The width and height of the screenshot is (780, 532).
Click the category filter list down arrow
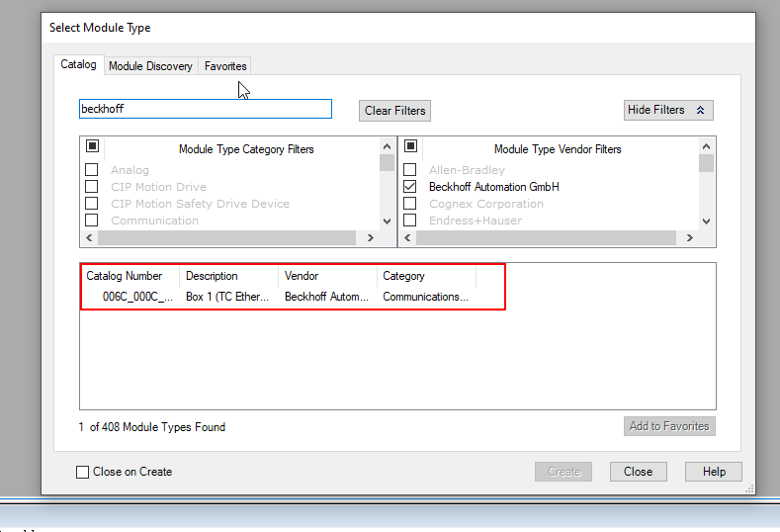click(387, 222)
